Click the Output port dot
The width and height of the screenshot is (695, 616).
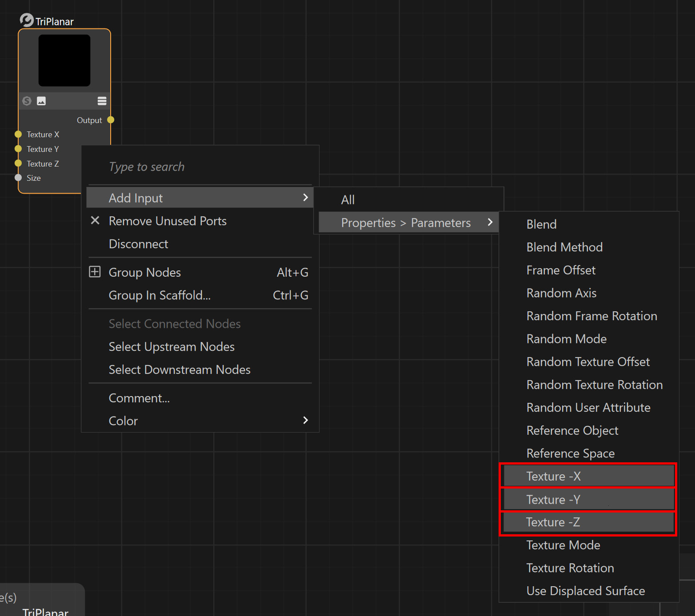(x=111, y=120)
